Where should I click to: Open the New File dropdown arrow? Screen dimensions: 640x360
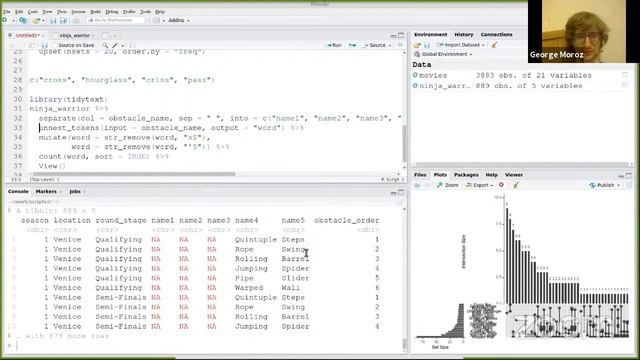click(x=13, y=20)
